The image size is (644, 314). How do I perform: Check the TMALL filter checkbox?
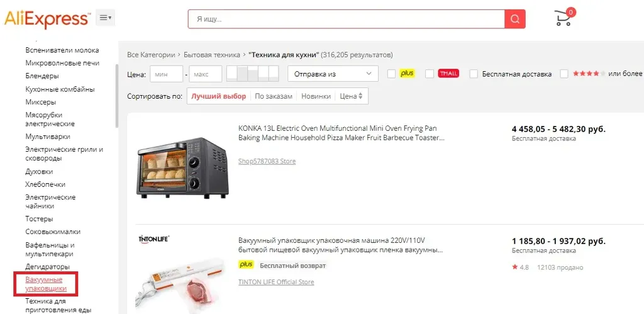click(430, 74)
